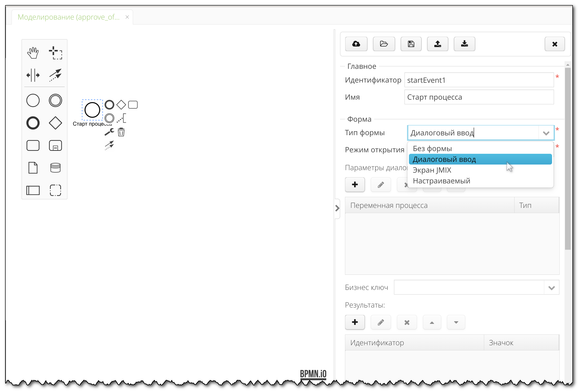
Task: Activate the space tool
Action: [33, 75]
